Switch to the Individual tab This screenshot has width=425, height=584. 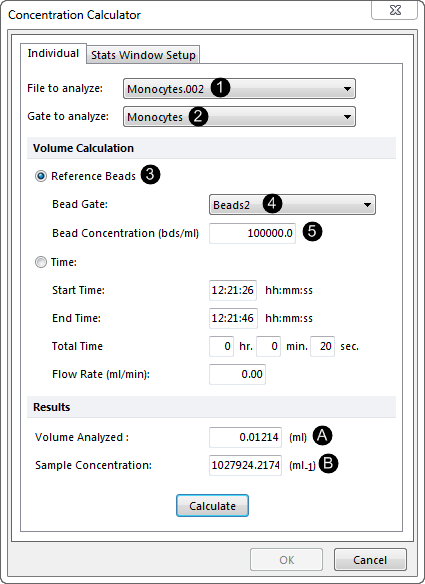pyautogui.click(x=53, y=53)
